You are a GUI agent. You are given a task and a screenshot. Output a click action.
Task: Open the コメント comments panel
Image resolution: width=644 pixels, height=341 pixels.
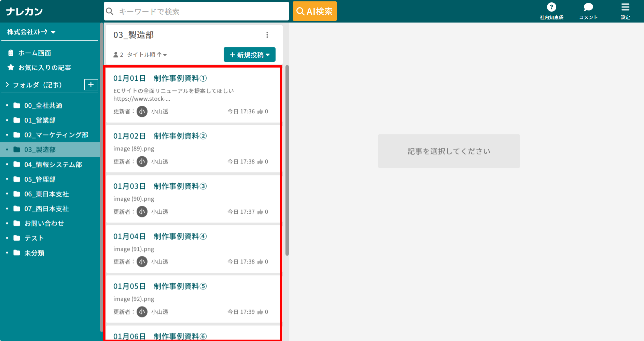coord(588,7)
